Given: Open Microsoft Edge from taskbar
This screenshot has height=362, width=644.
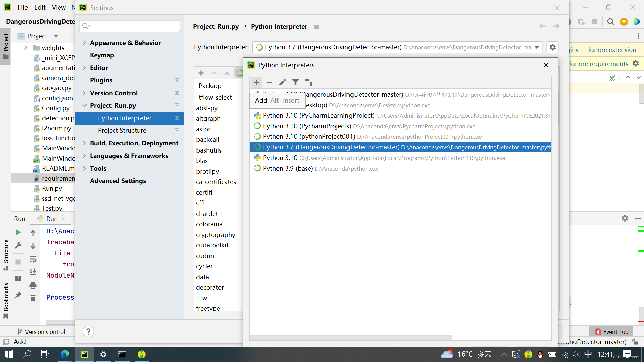Looking at the screenshot, I should [65, 354].
